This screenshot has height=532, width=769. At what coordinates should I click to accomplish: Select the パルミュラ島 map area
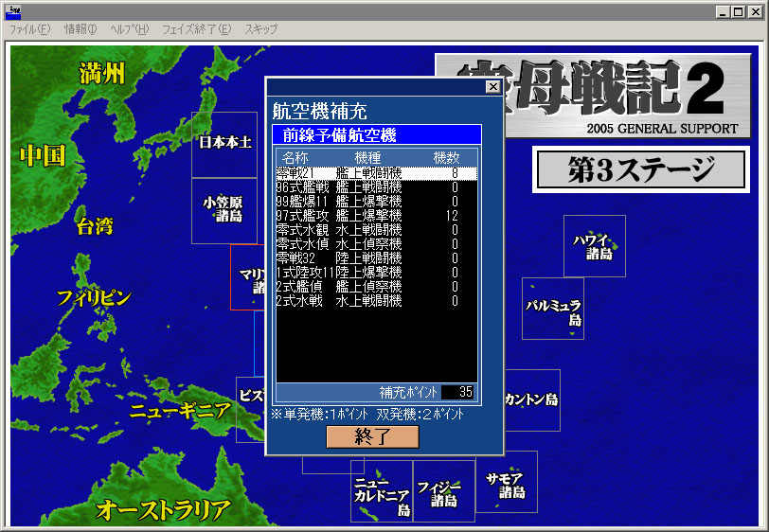tap(553, 309)
